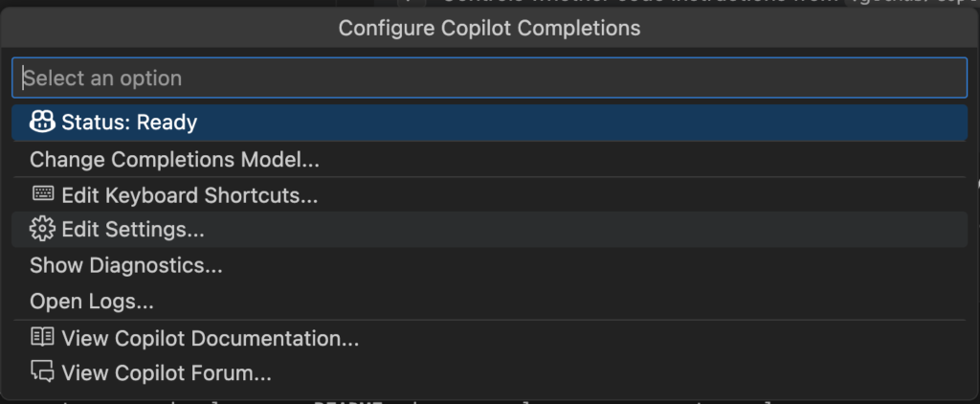Open View Copilot Documentation... link text
This screenshot has height=404, width=980.
(210, 338)
